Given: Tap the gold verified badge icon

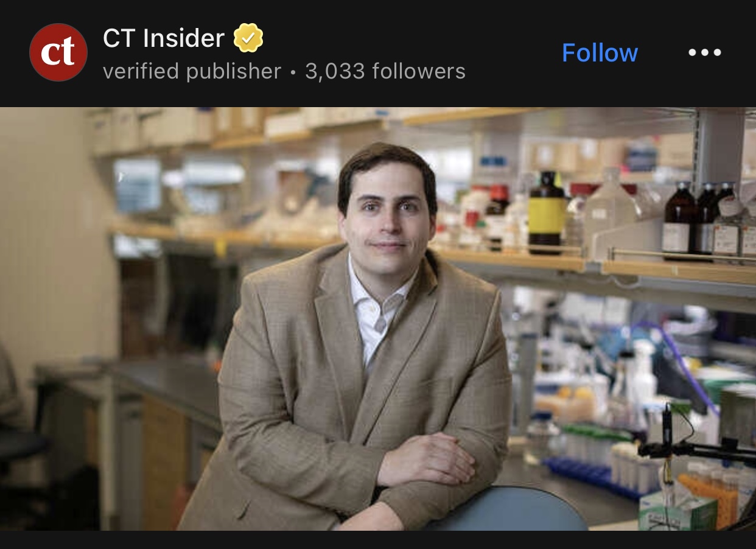Looking at the screenshot, I should 248,38.
